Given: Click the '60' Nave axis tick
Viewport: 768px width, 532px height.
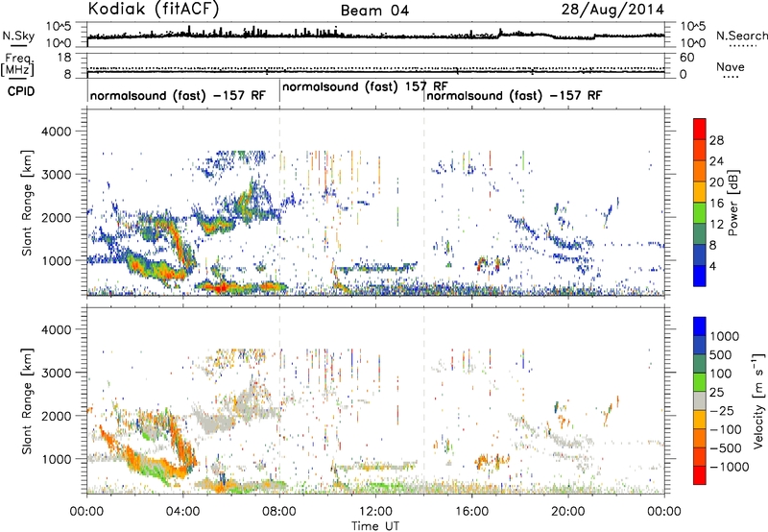Looking at the screenshot, I should click(x=687, y=58).
